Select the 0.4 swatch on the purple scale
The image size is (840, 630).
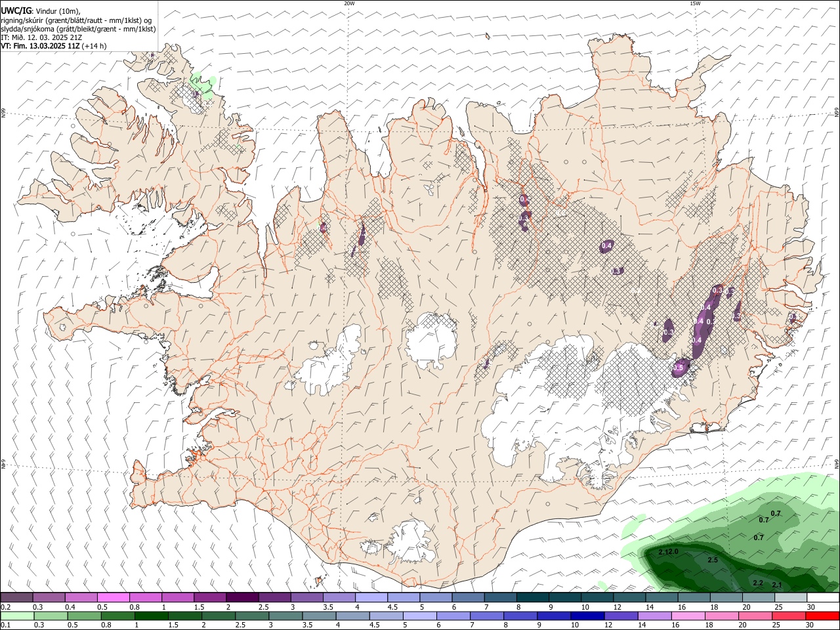(x=81, y=597)
